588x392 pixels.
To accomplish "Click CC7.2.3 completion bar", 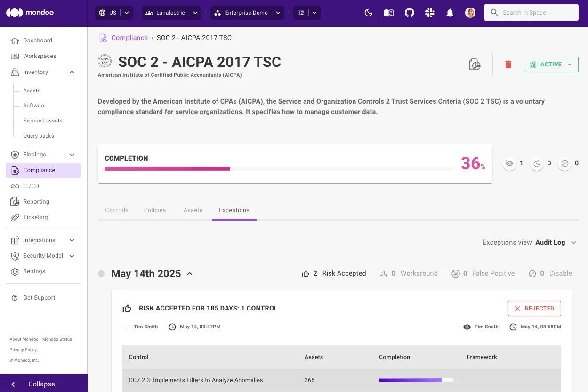I will click(x=416, y=380).
